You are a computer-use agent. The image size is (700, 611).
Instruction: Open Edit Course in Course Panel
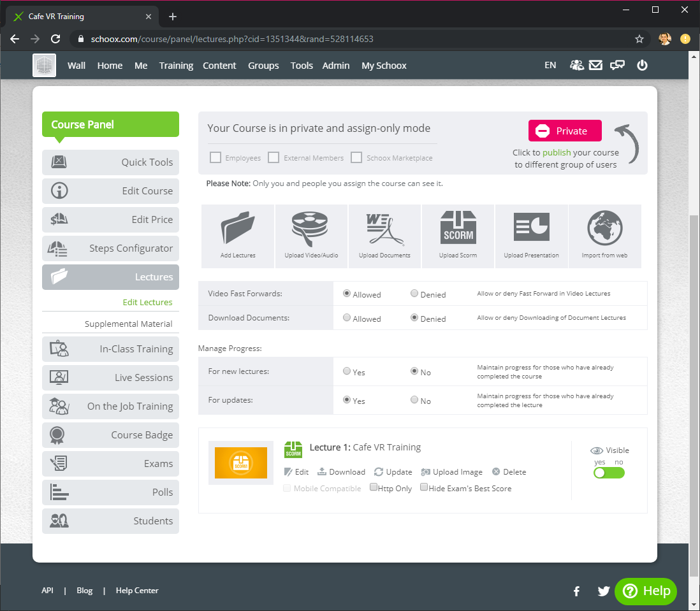point(111,191)
